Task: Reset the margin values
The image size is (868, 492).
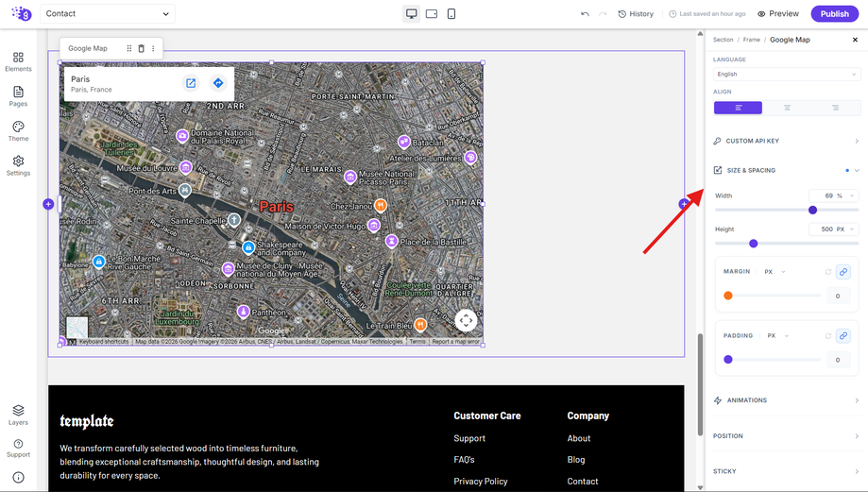Action: [828, 272]
